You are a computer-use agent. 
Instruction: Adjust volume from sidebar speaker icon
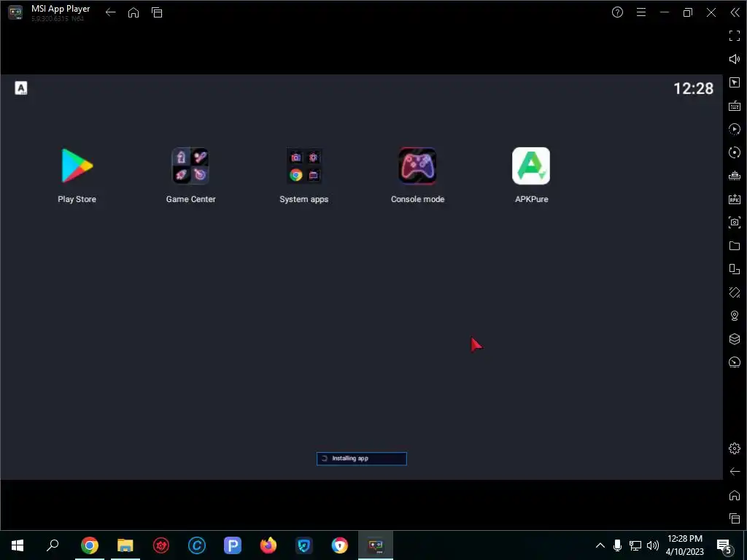pyautogui.click(x=735, y=59)
